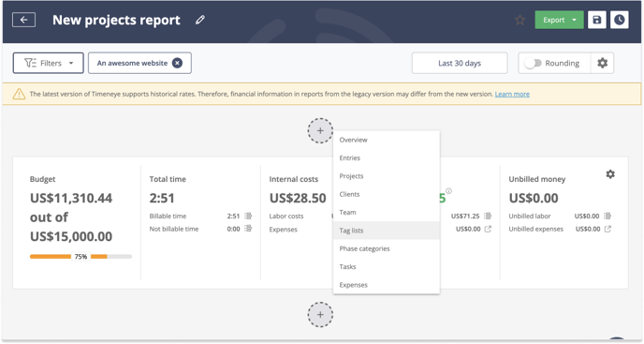Add section with top plus button
The width and height of the screenshot is (644, 344).
(320, 131)
